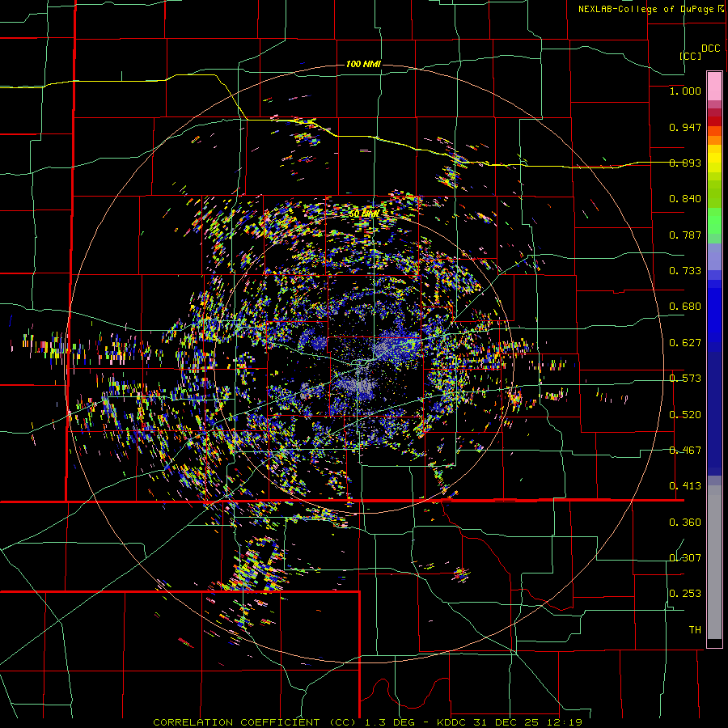Pick the pink top segment of colorbar
Viewport: 728px width, 728px height.
(x=714, y=86)
